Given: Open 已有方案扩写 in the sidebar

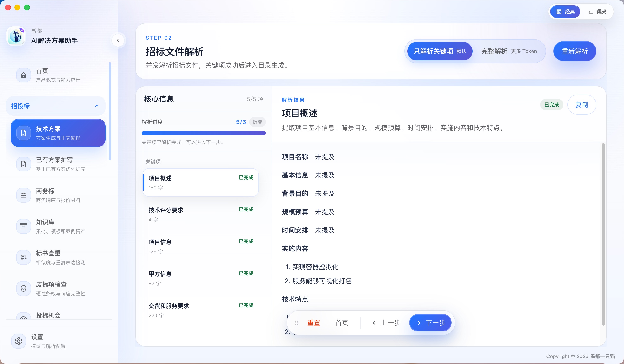Looking at the screenshot, I should tap(58, 164).
